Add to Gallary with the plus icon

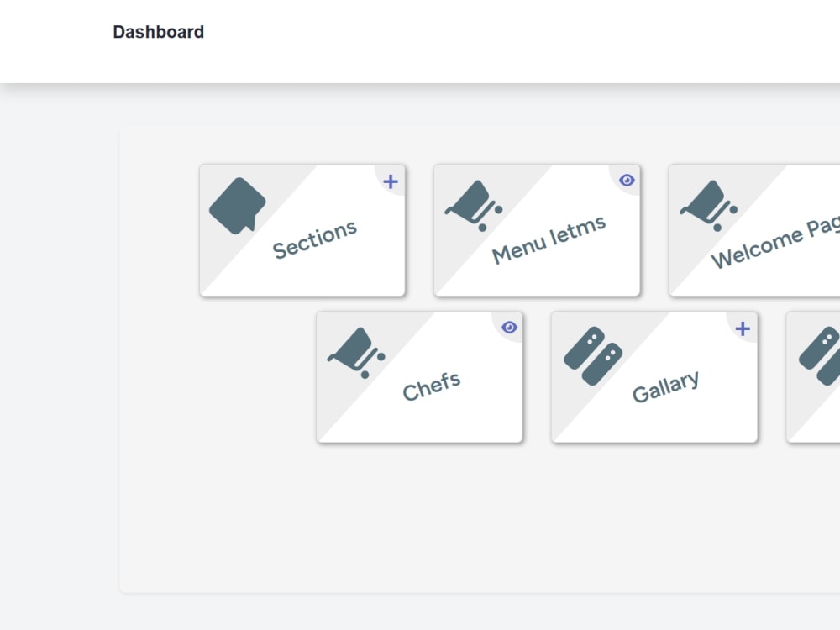pos(743,328)
